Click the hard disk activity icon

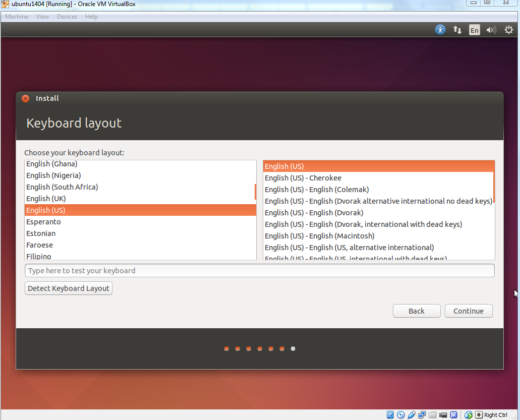click(390, 414)
